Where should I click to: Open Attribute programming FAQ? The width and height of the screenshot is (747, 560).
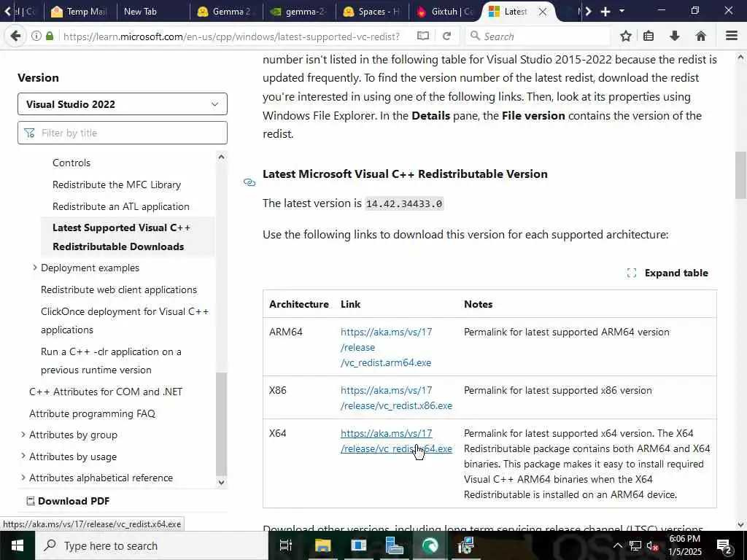point(93,413)
